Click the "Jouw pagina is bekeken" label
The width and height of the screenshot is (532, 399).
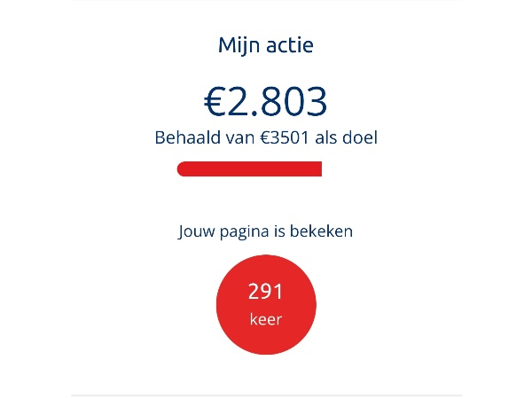pyautogui.click(x=266, y=232)
